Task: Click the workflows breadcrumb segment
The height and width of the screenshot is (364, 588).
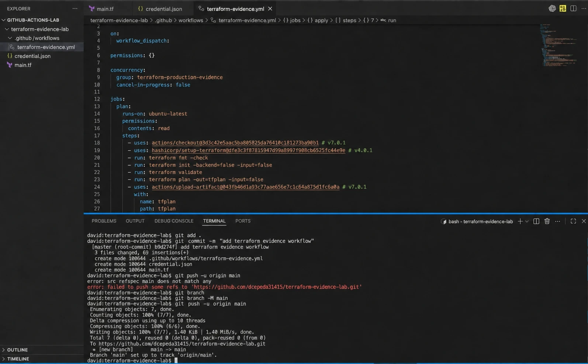Action: tap(191, 20)
